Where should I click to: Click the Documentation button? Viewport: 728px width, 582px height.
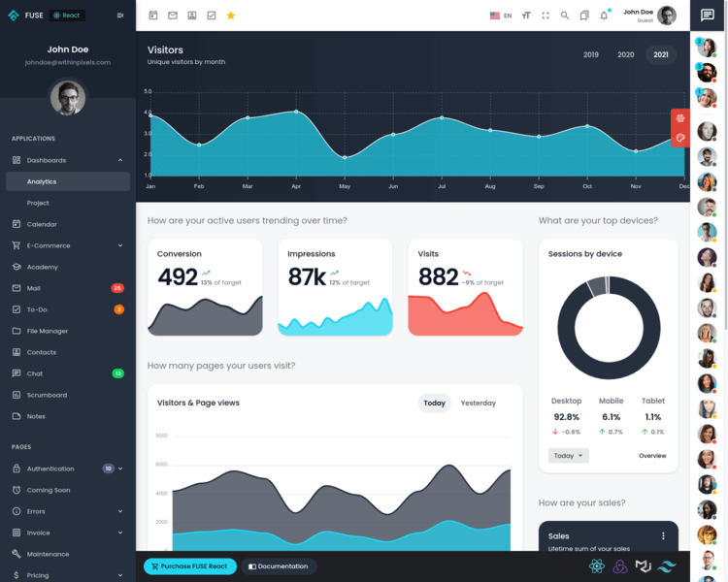click(x=279, y=566)
